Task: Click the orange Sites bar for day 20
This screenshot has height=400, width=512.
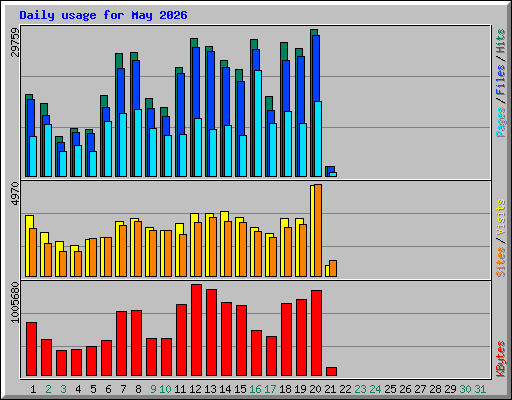Action: 318,230
